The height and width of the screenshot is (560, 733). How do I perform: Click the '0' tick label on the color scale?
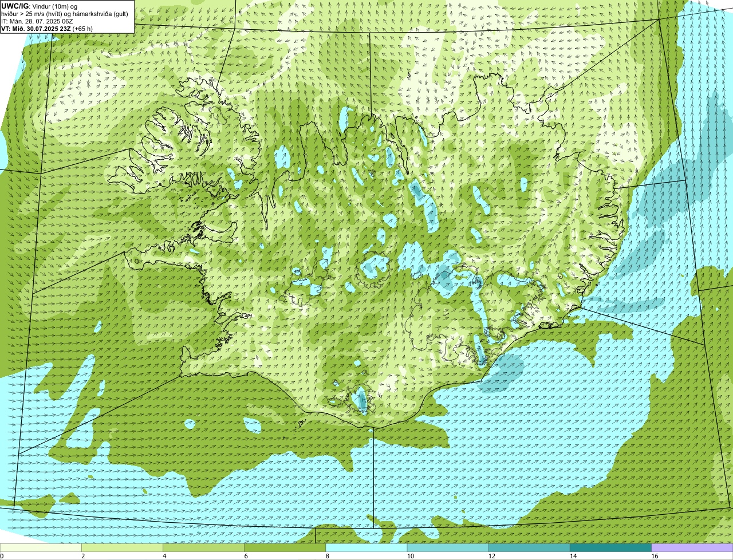point(2,556)
